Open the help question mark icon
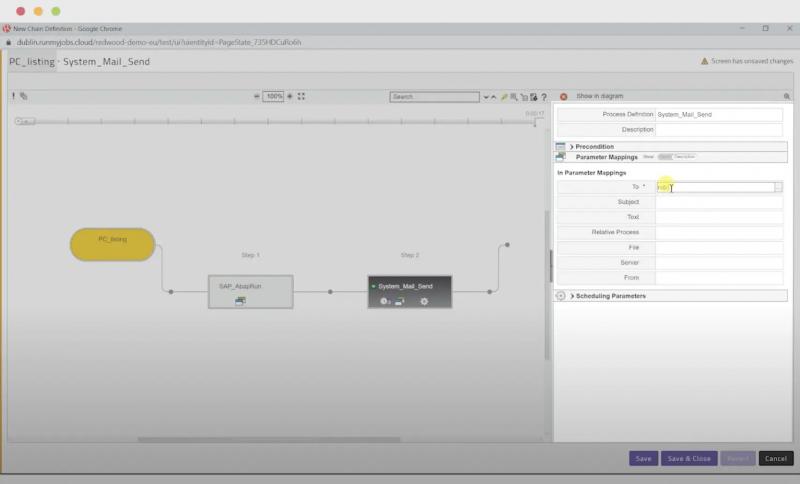This screenshot has height=484, width=800. point(544,97)
